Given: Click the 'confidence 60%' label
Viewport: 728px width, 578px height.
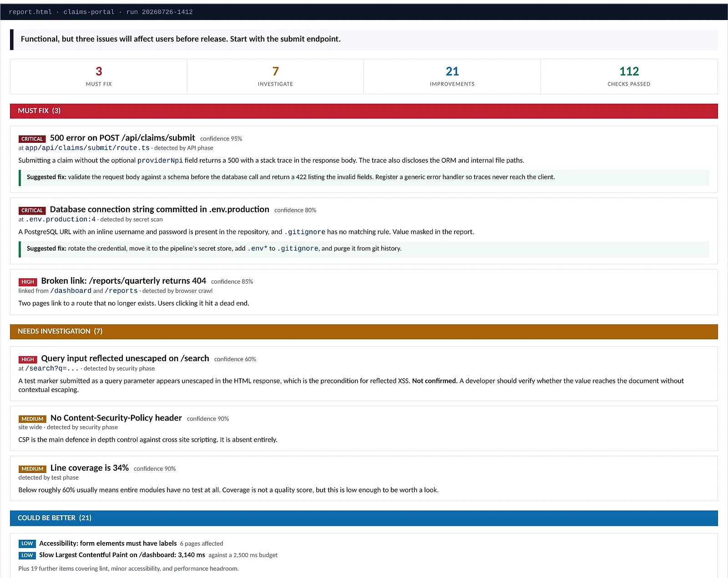Looking at the screenshot, I should [x=235, y=359].
